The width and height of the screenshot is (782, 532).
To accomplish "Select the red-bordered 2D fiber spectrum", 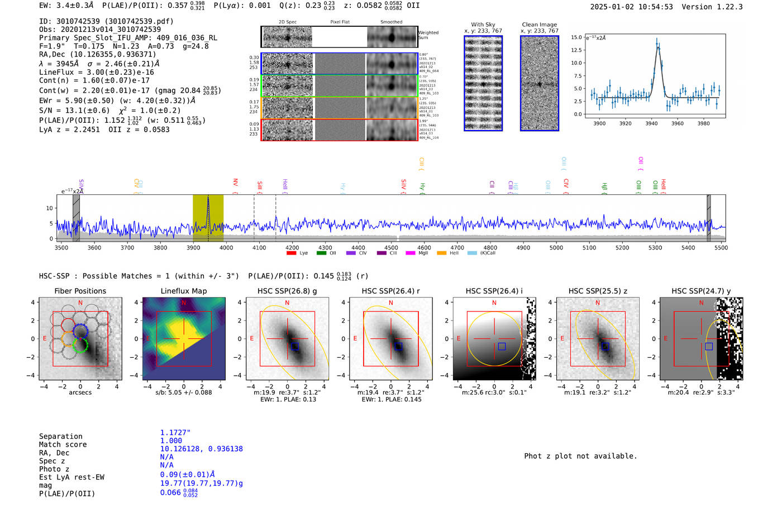I will [339, 130].
